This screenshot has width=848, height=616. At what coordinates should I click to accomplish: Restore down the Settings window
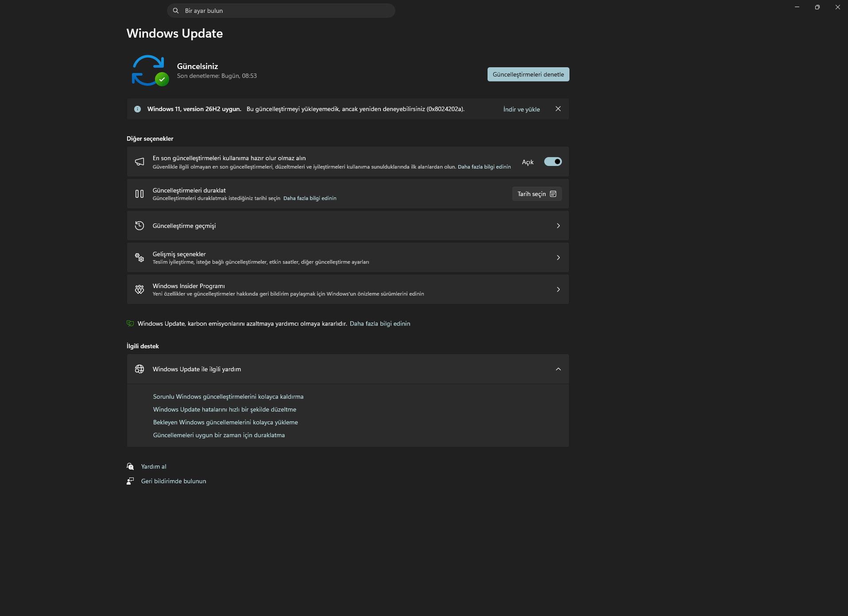click(x=817, y=7)
